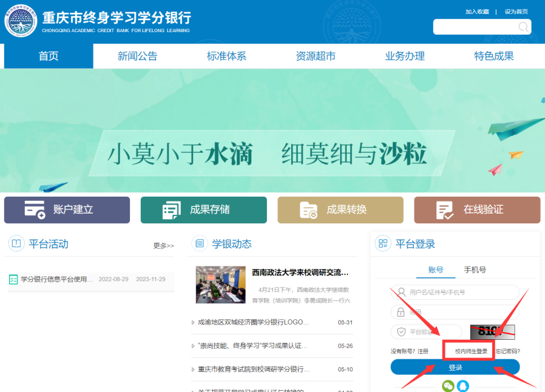Select the 账号 login tab
Image resolution: width=545 pixels, height=392 pixels.
(436, 269)
